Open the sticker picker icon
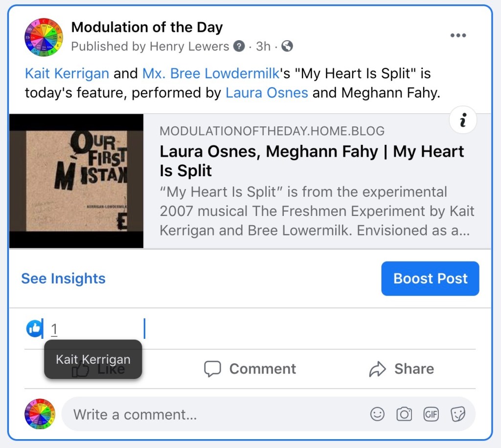501x448 pixels. [457, 414]
